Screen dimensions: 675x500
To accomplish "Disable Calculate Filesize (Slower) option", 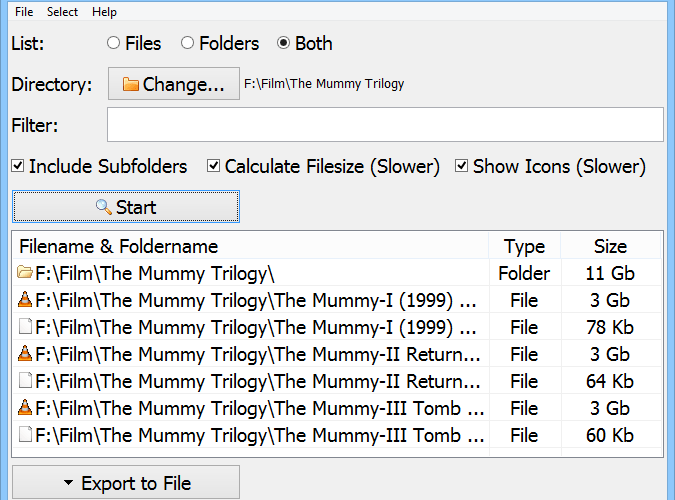I will pyautogui.click(x=214, y=166).
